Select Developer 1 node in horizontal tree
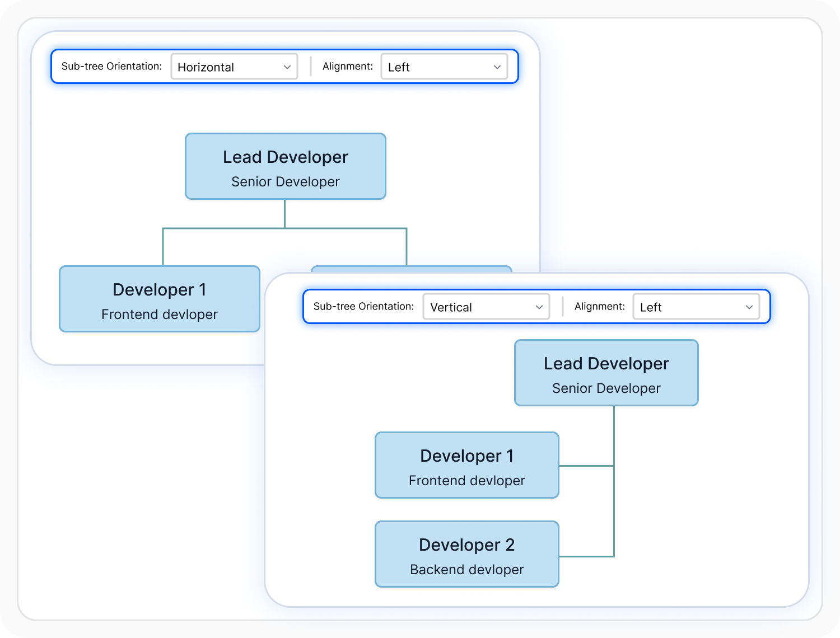Viewport: 840px width, 638px height. pyautogui.click(x=160, y=299)
